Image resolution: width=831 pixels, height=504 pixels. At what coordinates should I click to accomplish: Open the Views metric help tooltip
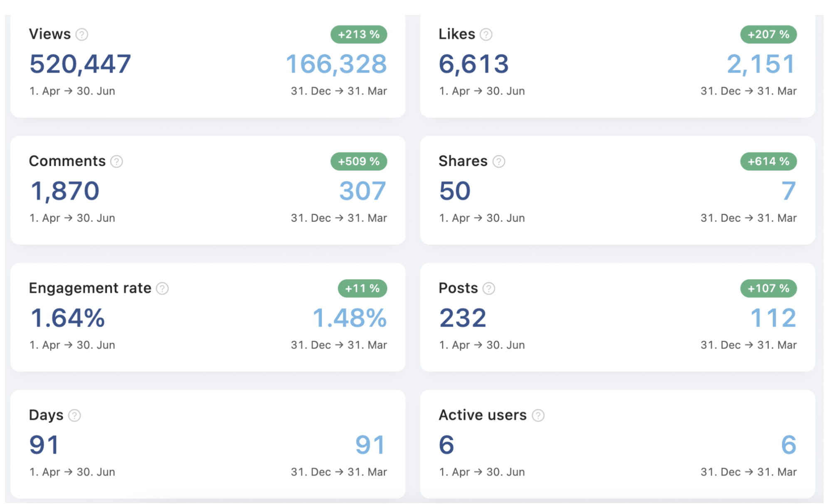point(83,35)
